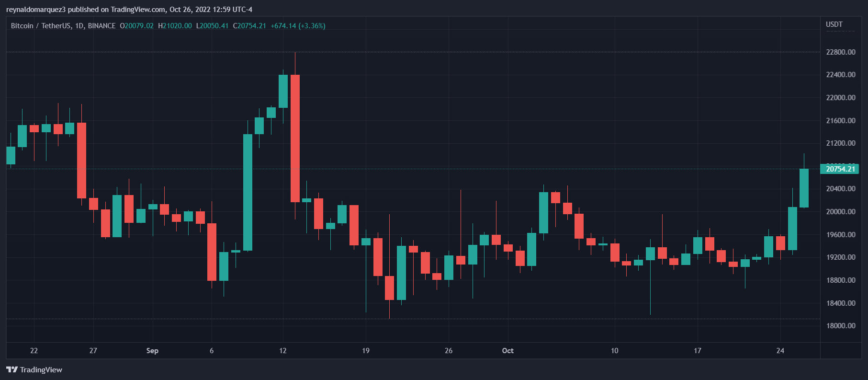This screenshot has width=868, height=380.
Task: Click the TradingView logo icon
Action: 11,369
